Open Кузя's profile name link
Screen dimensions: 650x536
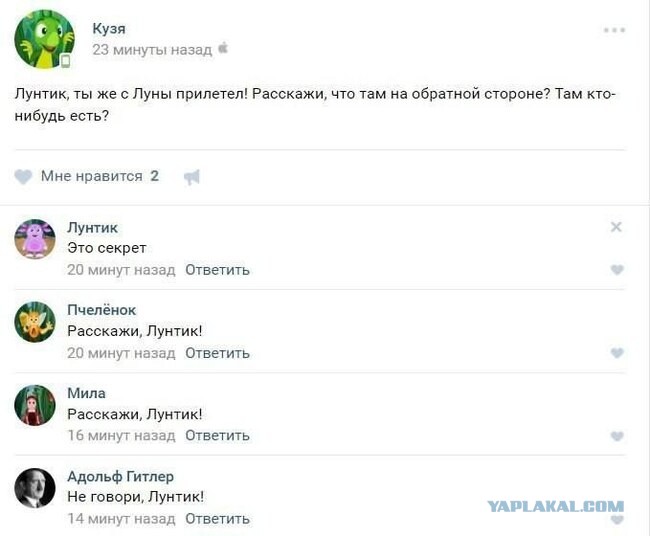(108, 28)
